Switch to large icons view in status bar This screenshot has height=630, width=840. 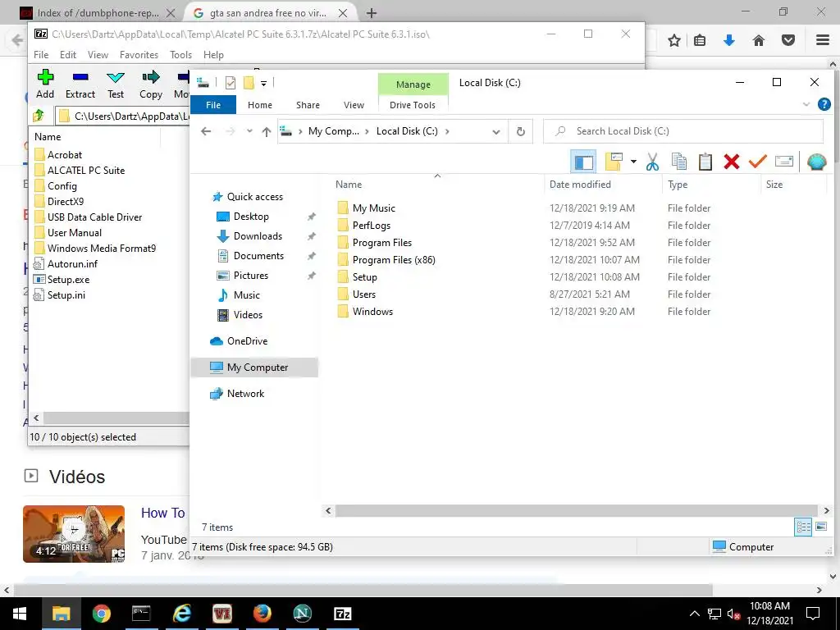[820, 527]
